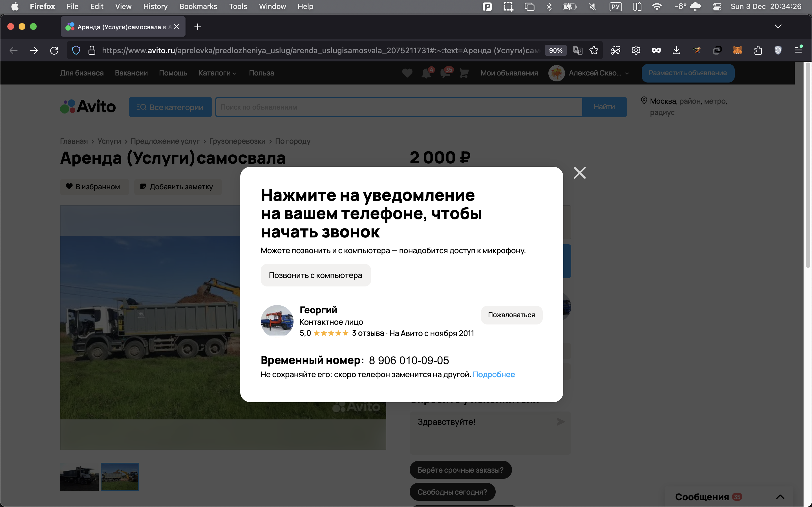Close the call notification popup
812x507 pixels.
click(579, 173)
